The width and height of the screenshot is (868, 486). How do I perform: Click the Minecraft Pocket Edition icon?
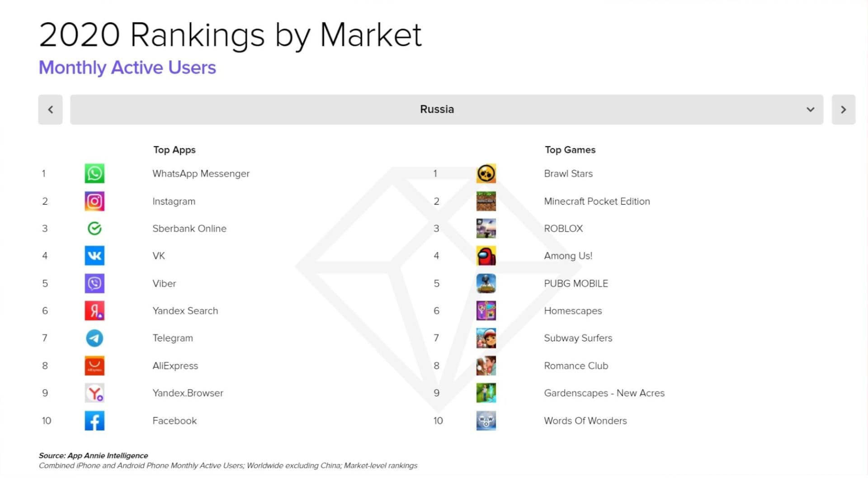point(486,201)
